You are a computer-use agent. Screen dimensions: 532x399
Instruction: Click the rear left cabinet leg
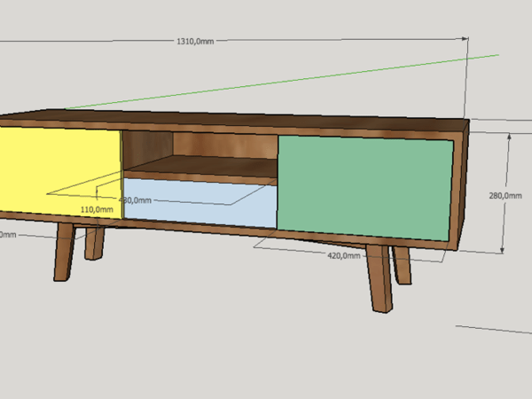pos(94,242)
